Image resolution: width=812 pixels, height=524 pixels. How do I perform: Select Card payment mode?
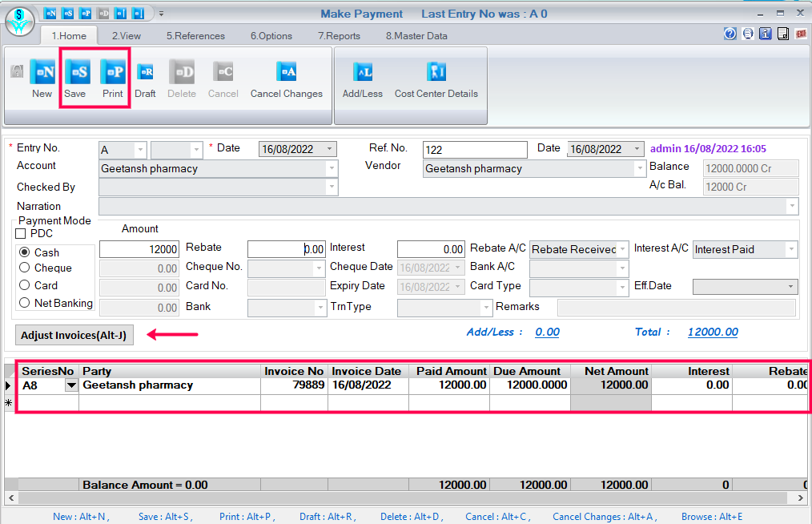pos(24,285)
